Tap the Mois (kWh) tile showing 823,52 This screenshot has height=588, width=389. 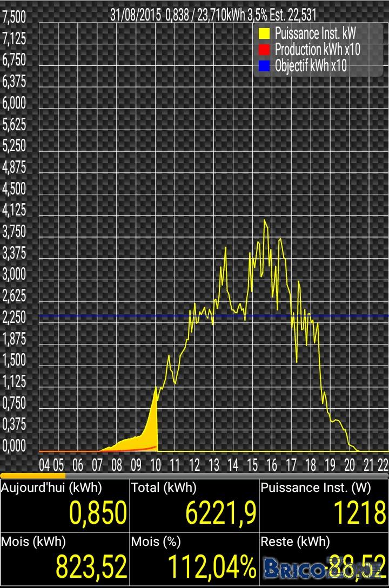[64, 559]
